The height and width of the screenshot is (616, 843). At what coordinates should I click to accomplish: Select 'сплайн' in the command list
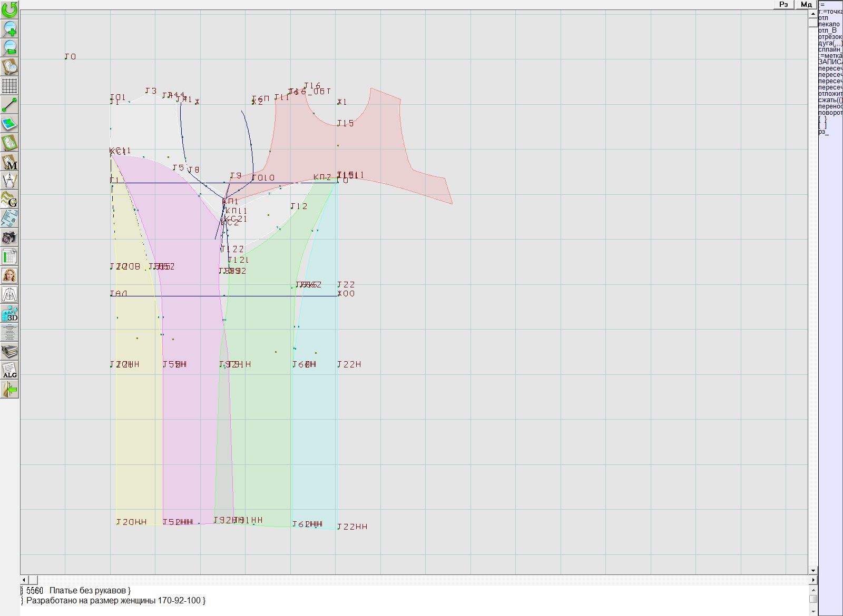[830, 49]
